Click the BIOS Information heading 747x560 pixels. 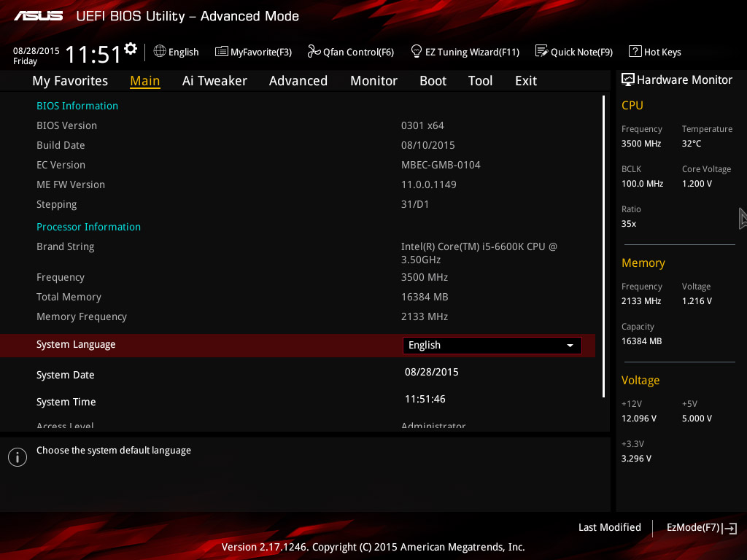(x=77, y=106)
